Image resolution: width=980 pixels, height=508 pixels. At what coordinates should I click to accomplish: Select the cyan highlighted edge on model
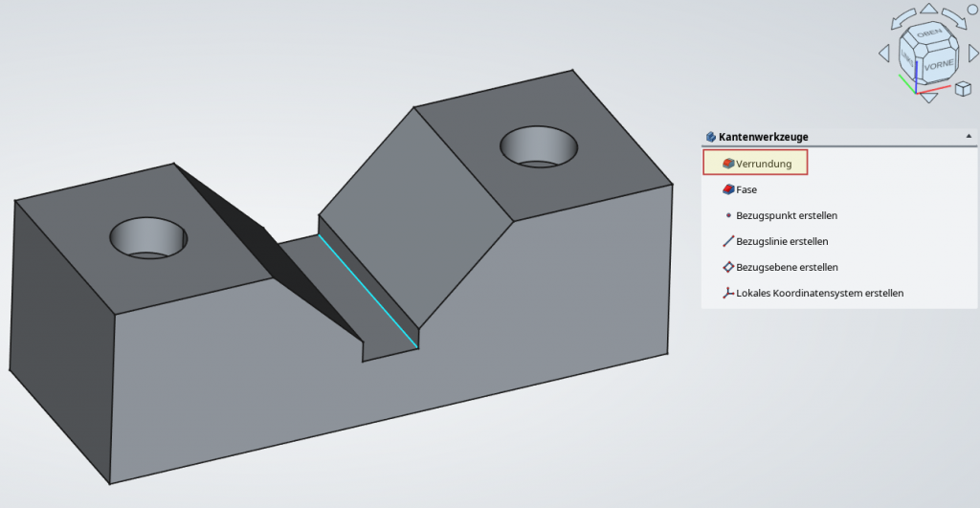(367, 290)
